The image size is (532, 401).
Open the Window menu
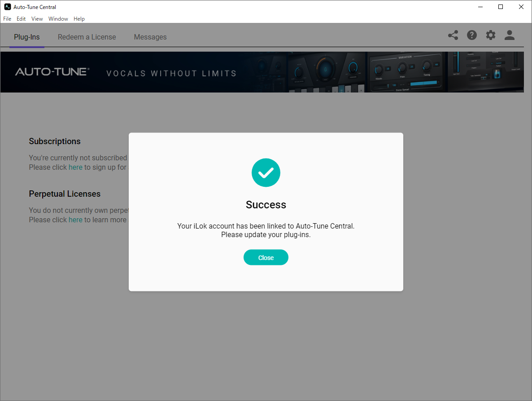[58, 19]
